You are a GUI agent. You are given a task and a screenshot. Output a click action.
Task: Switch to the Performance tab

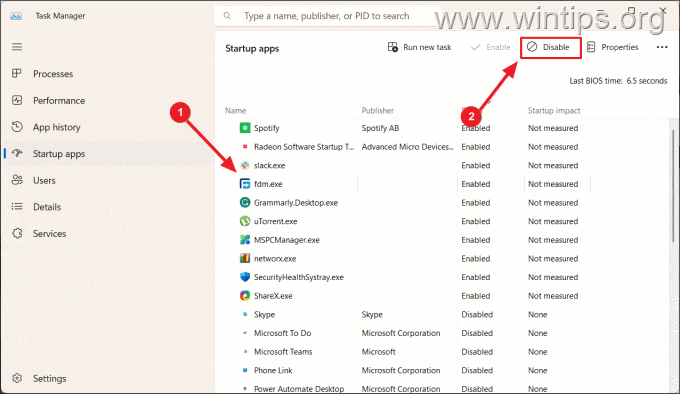pyautogui.click(x=59, y=101)
